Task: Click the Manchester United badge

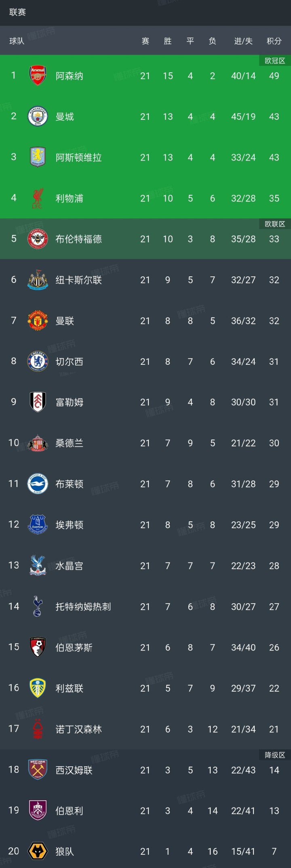Action: pos(38,321)
